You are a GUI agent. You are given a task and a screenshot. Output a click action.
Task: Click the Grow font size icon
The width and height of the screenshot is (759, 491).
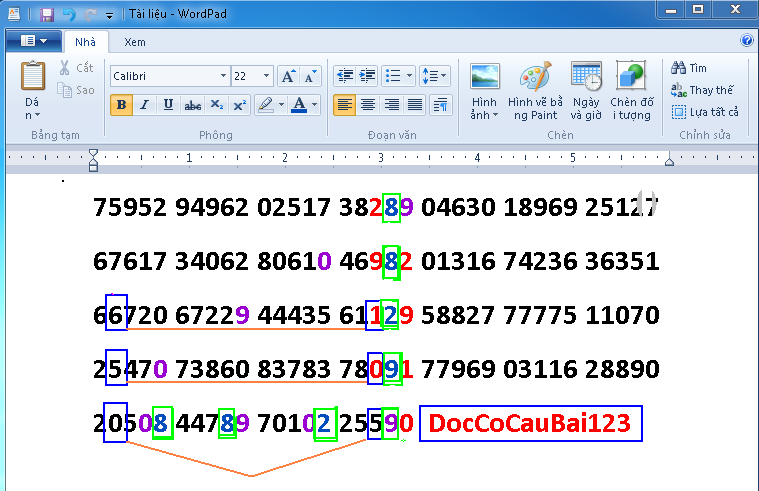pyautogui.click(x=287, y=76)
